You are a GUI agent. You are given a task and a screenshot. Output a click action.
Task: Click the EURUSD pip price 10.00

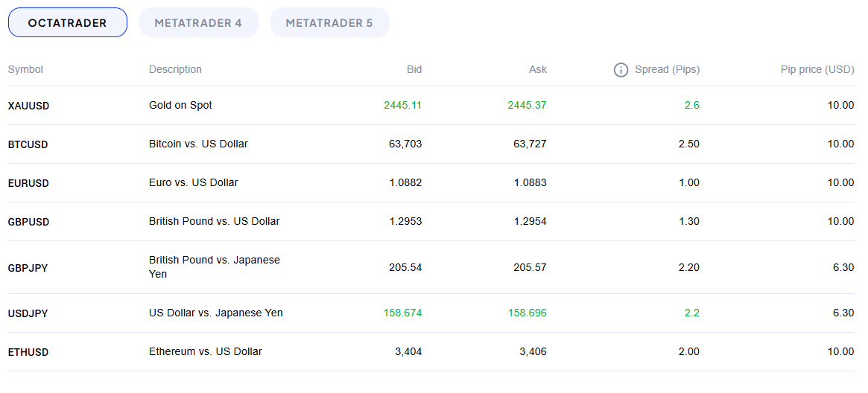(841, 182)
